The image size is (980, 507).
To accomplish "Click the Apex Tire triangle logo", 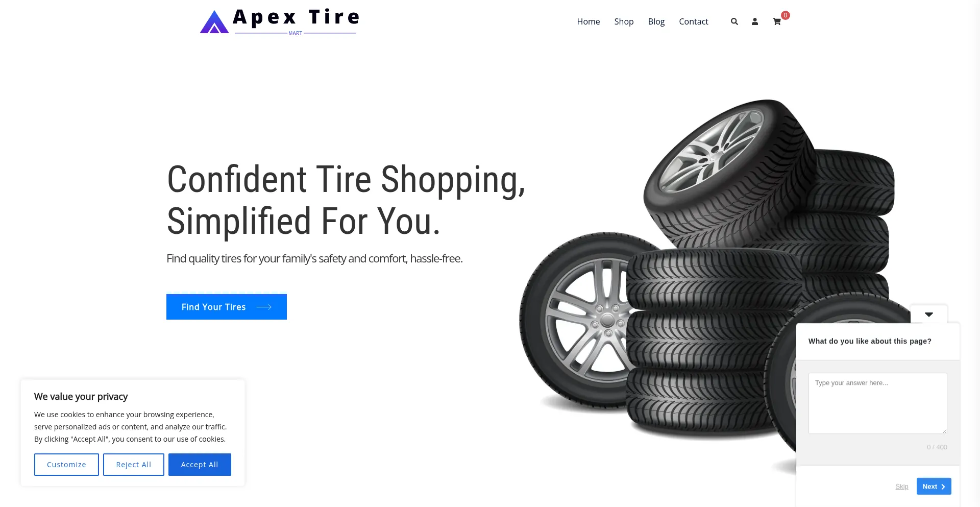I will coord(214,22).
